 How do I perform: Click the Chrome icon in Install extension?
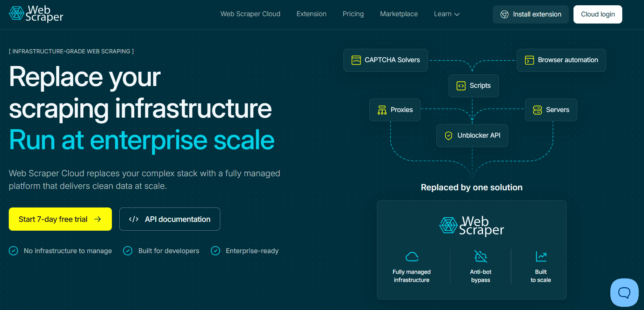point(504,14)
